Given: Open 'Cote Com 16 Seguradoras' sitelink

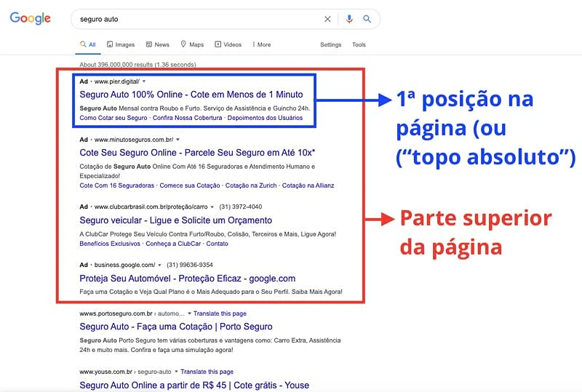Looking at the screenshot, I should (116, 185).
